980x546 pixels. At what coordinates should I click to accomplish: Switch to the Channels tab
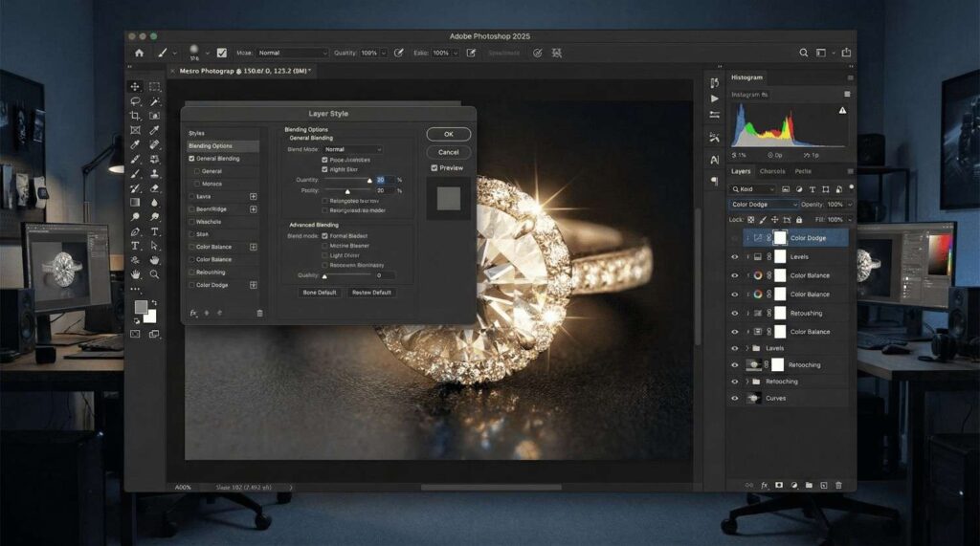pyautogui.click(x=771, y=171)
